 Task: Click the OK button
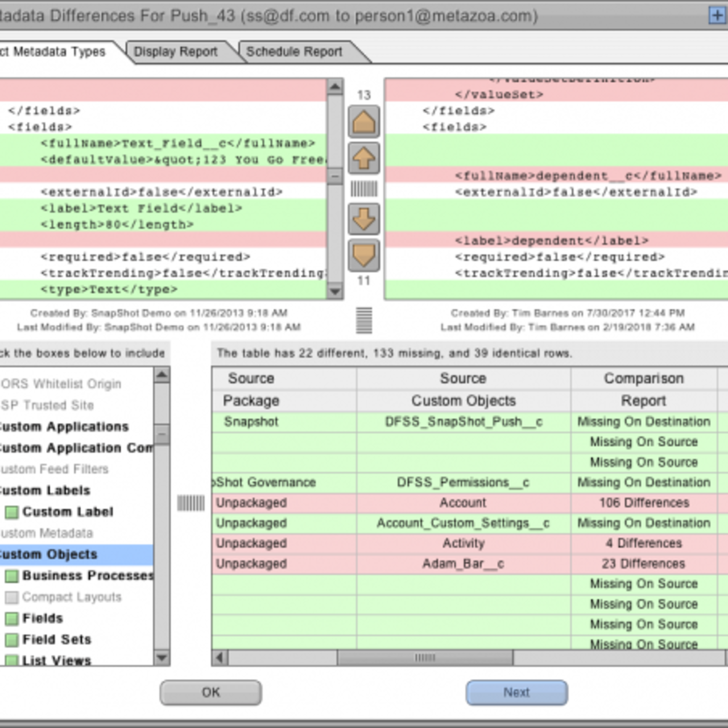coord(211,692)
